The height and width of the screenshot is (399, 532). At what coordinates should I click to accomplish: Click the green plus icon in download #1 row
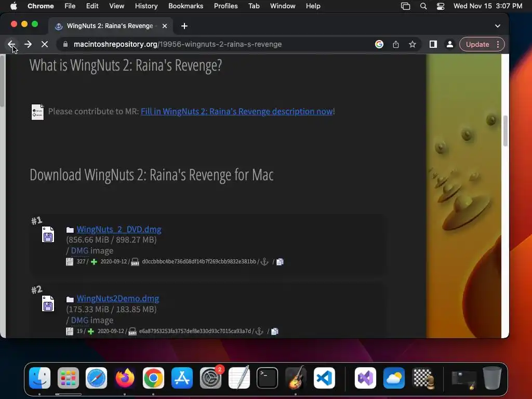coord(94,262)
